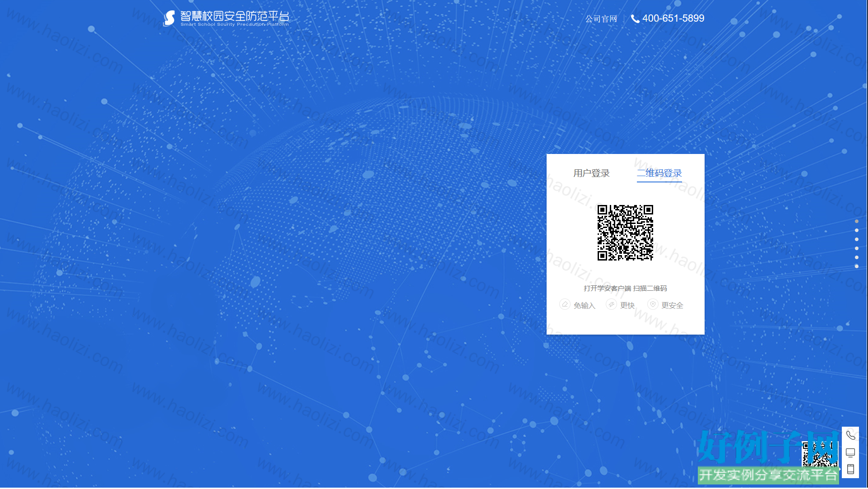
Task: Click the 更快 lightning icon
Action: pyautogui.click(x=611, y=305)
